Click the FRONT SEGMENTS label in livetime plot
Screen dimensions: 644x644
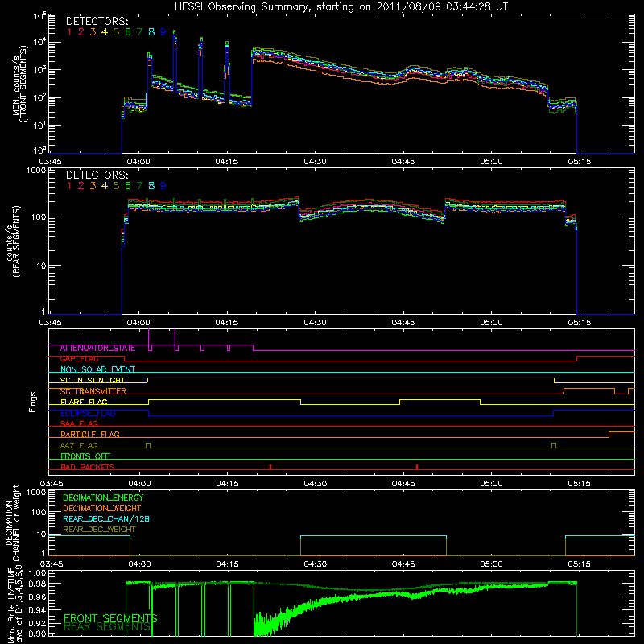coord(110,618)
